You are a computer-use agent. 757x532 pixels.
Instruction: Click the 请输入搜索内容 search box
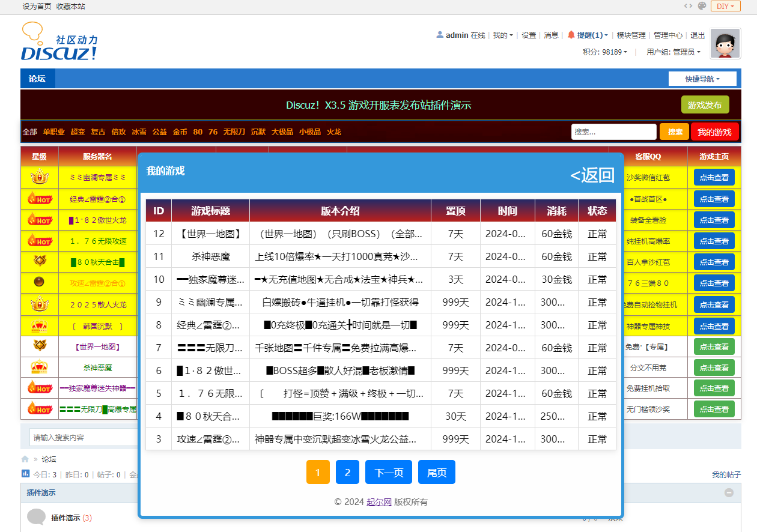tap(84, 437)
